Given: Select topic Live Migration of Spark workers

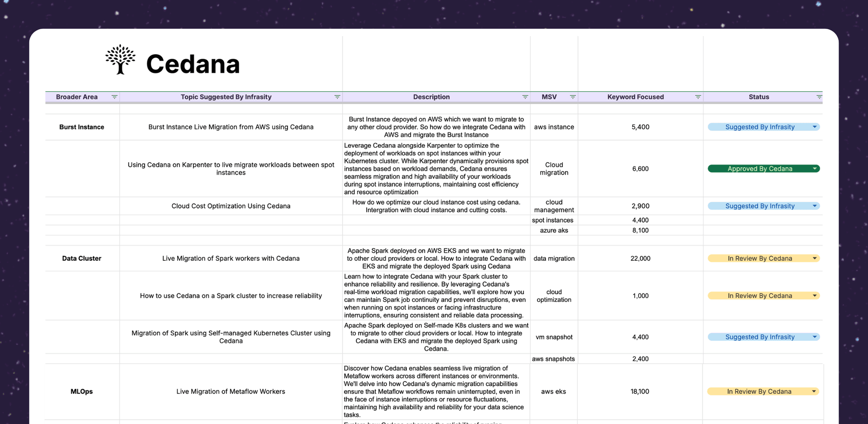Looking at the screenshot, I should coord(231,259).
